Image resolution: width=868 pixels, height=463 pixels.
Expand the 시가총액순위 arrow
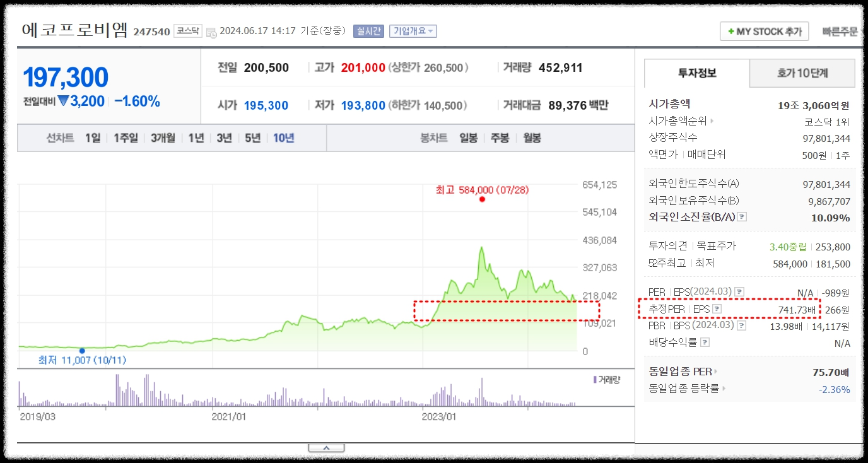pos(712,121)
